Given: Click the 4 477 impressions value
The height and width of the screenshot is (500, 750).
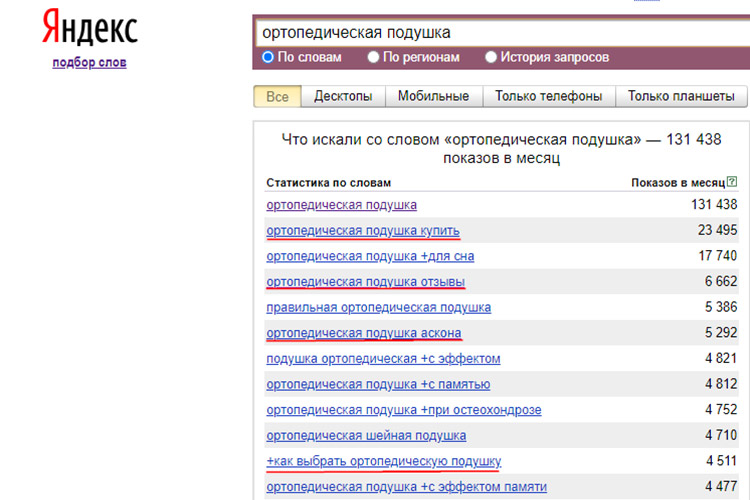Looking at the screenshot, I should [x=721, y=487].
